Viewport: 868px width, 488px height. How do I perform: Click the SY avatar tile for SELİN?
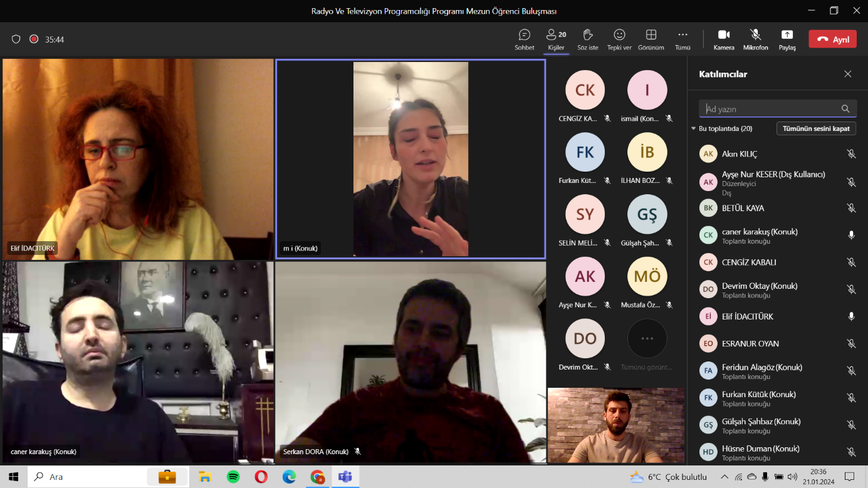pos(585,214)
